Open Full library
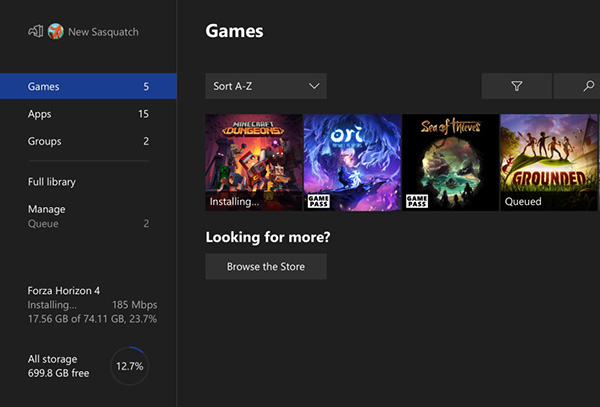The height and width of the screenshot is (407, 600). [52, 182]
